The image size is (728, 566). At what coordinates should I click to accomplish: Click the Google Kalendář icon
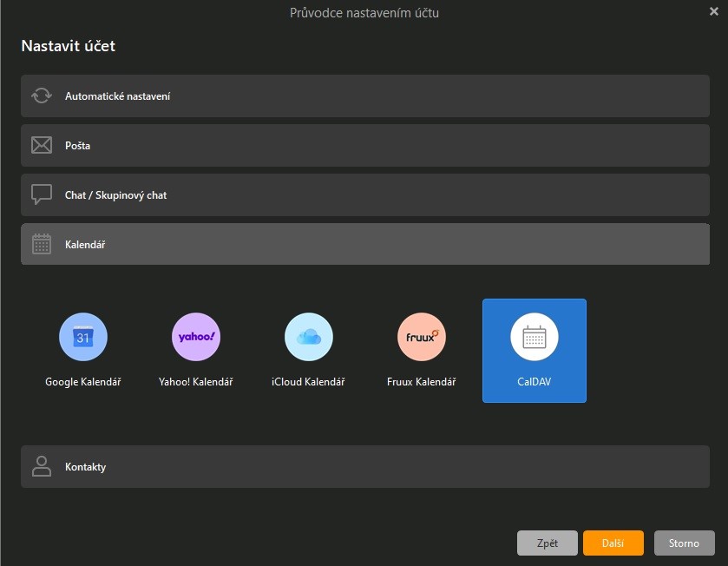[x=83, y=337]
